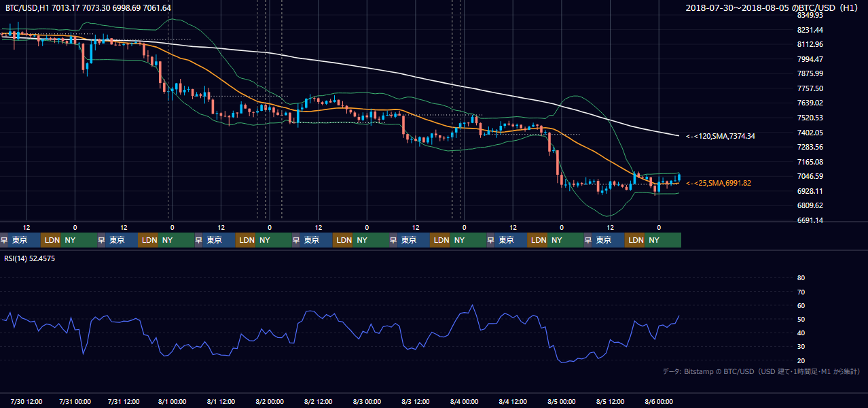Viewport: 868px width, 408px height.
Task: Click the 8/5 12:00 time axis label
Action: coord(610,401)
